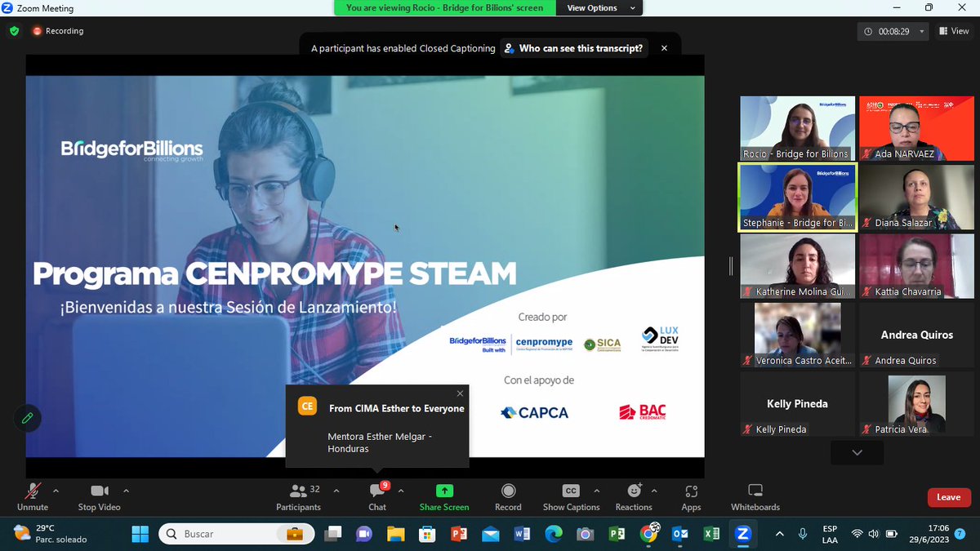Select Andrea Quiros participant tile
Screen dimensions: 980x551
click(x=916, y=335)
